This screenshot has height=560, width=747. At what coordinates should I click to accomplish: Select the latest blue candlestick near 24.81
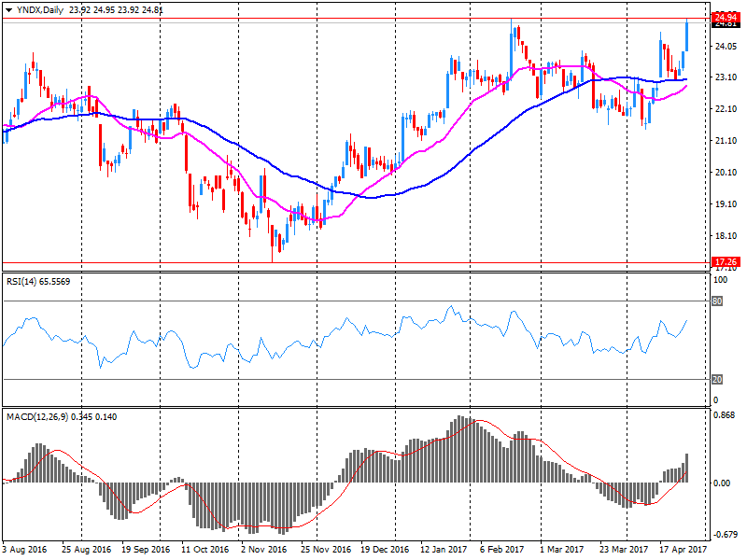click(x=686, y=36)
